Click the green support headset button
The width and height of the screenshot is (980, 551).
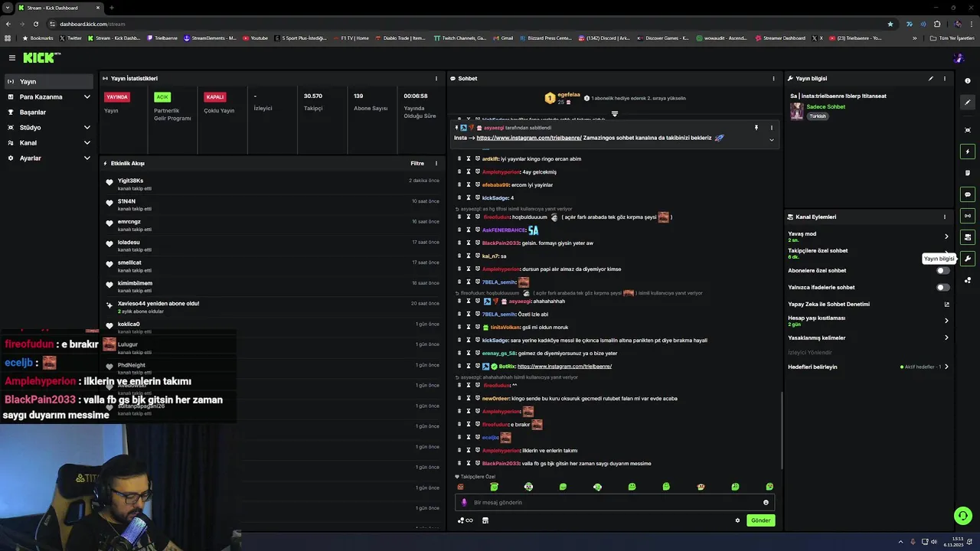963,516
